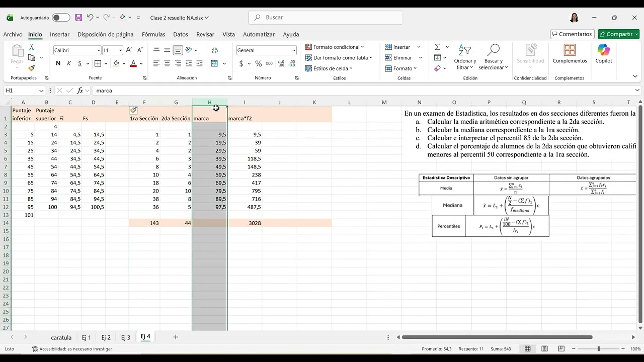Viewport: 644px width, 362px height.
Task: Open font size 11 dropdown
Action: [120, 50]
